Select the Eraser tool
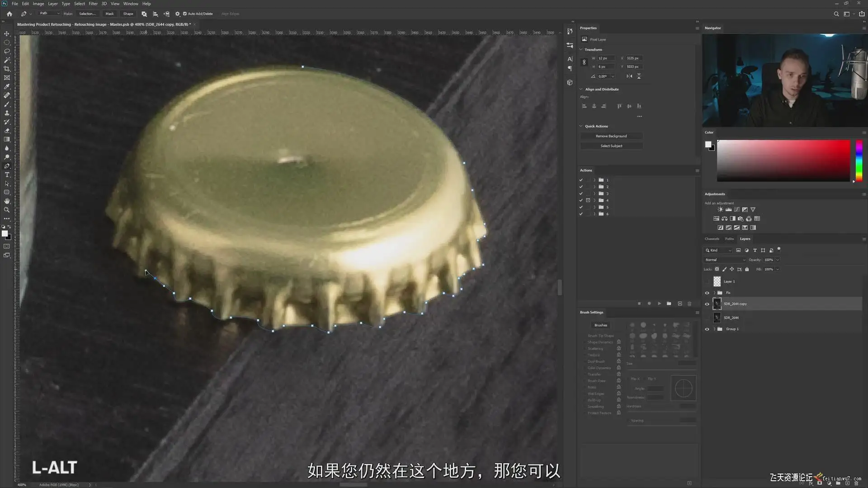868x488 pixels. click(x=7, y=131)
